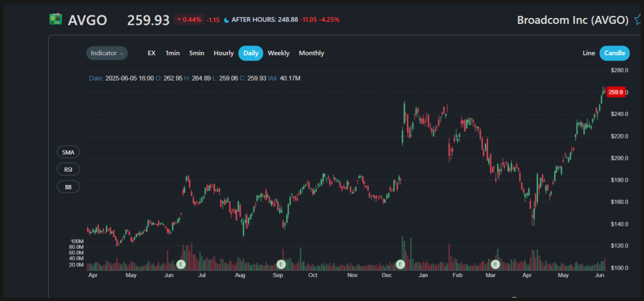This screenshot has height=301, width=644.
Task: Click the moon icon before AFTER HOURS
Action: 226,20
